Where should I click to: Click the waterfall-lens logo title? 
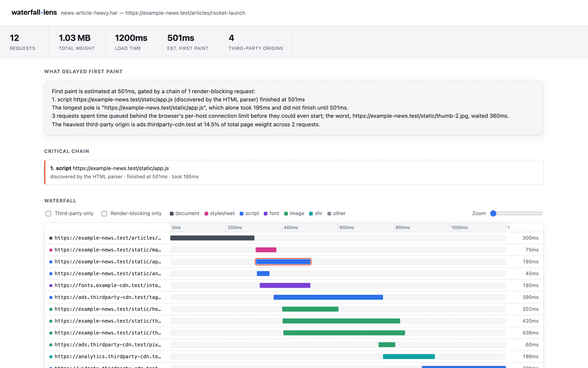34,12
